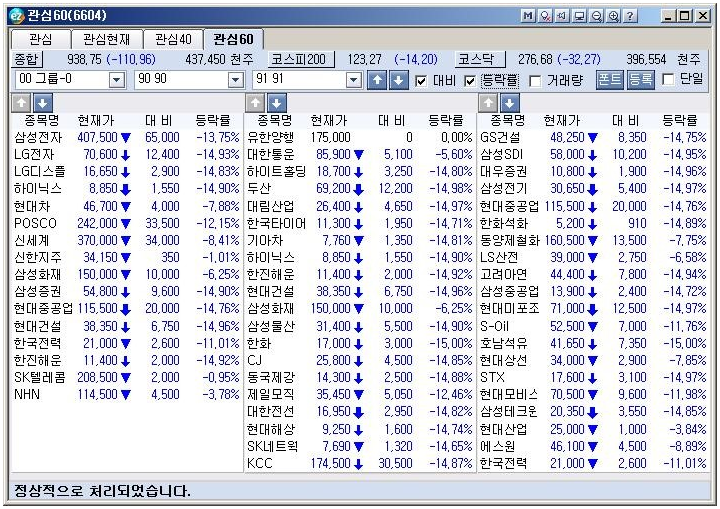Select the LG전자 row
This screenshot has height=509, width=720.
pos(126,154)
